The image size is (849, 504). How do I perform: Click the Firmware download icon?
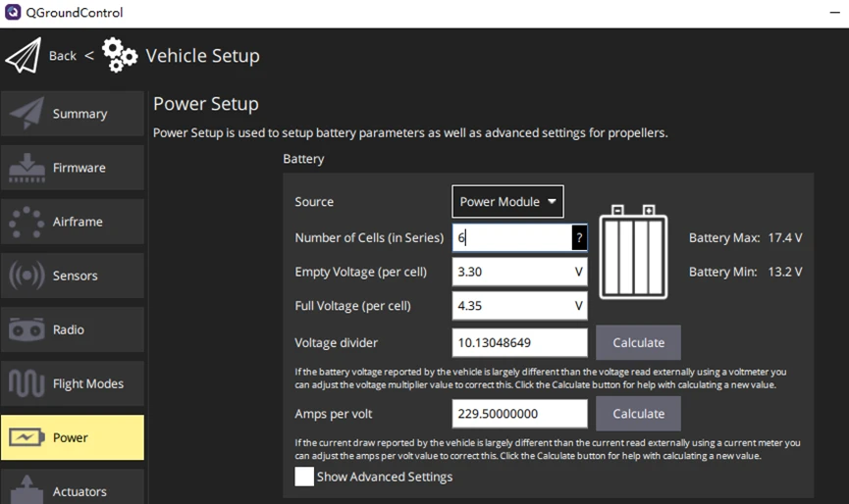pyautogui.click(x=27, y=168)
